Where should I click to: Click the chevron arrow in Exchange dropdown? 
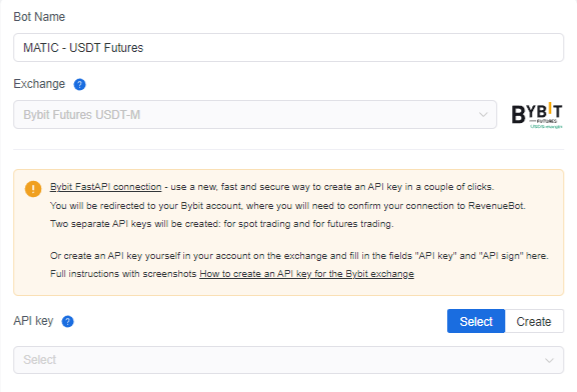(483, 115)
